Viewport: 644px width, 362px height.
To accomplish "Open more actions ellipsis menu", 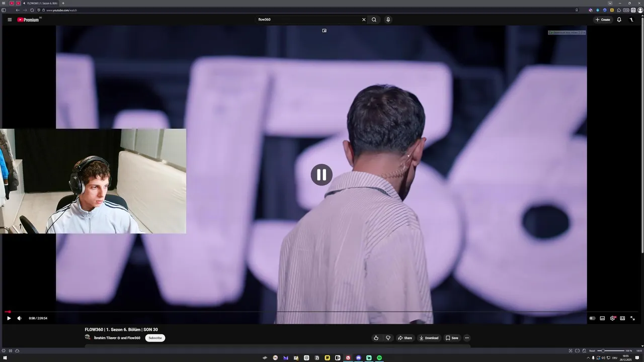I will (x=466, y=338).
